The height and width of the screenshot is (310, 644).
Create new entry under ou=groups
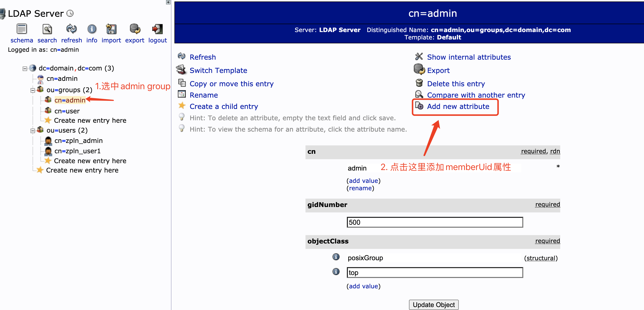[90, 121]
